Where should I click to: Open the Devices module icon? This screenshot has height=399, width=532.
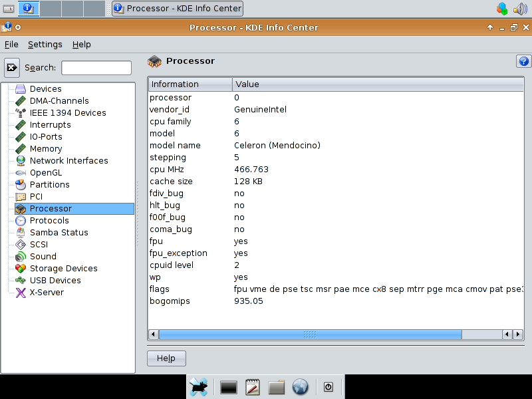[21, 89]
